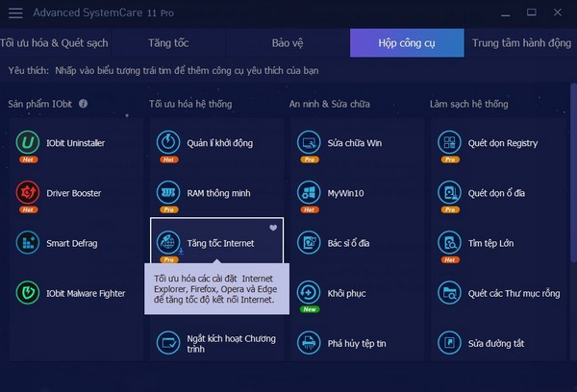Click the Khôi phục icon
The height and width of the screenshot is (392, 577).
click(309, 293)
